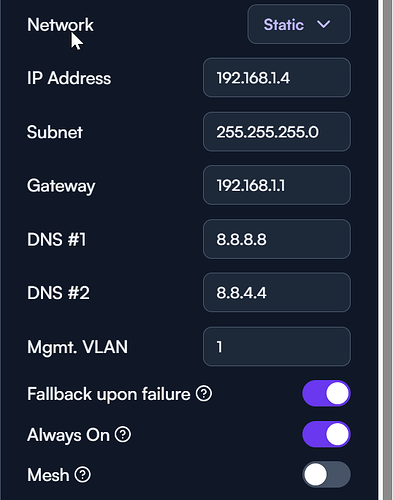Select the Mgmt. VLAN input field

(x=277, y=347)
